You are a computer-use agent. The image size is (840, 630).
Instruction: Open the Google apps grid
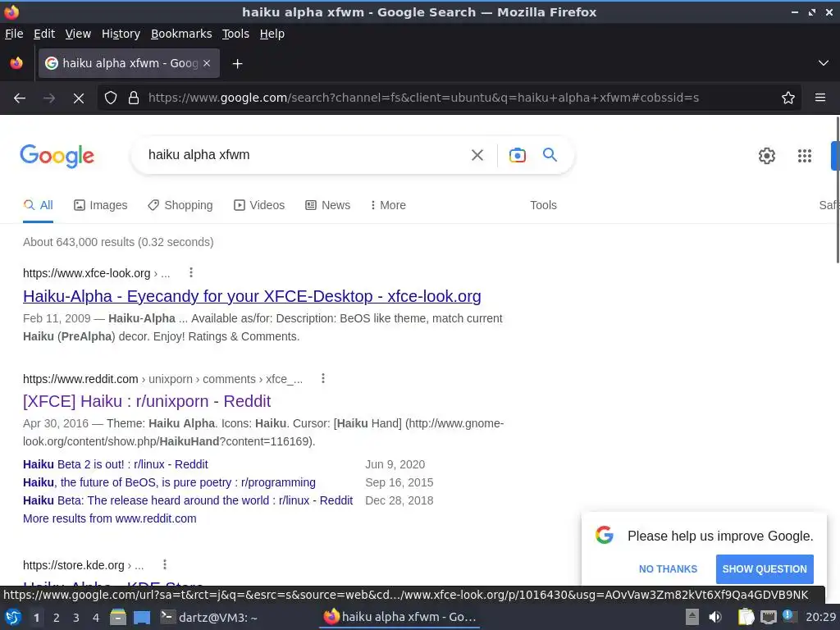805,156
